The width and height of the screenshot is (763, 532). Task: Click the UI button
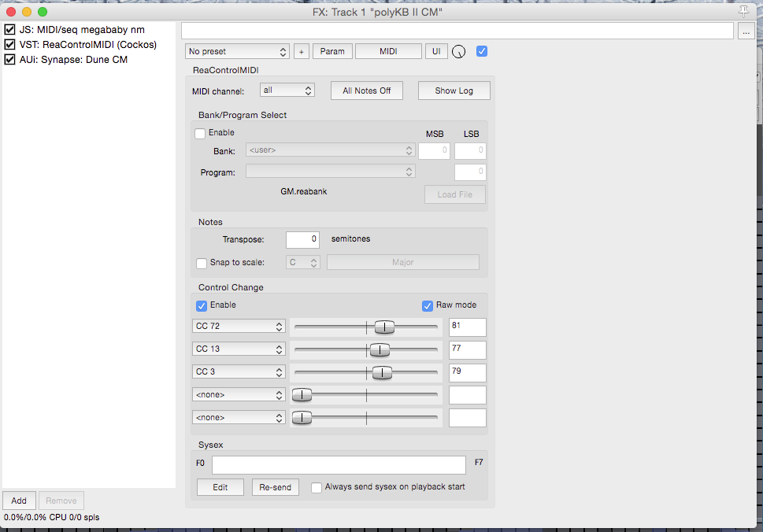click(x=436, y=51)
